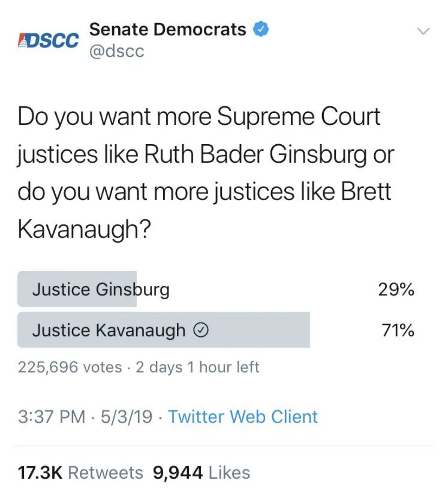448x491 pixels.
Task: Click the 71% poll result
Action: [x=397, y=330]
